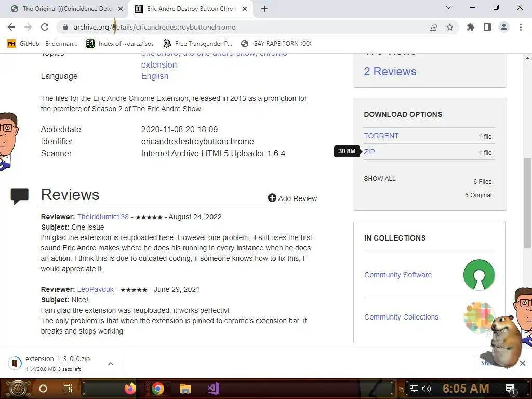Download the ZIP option

click(369, 152)
